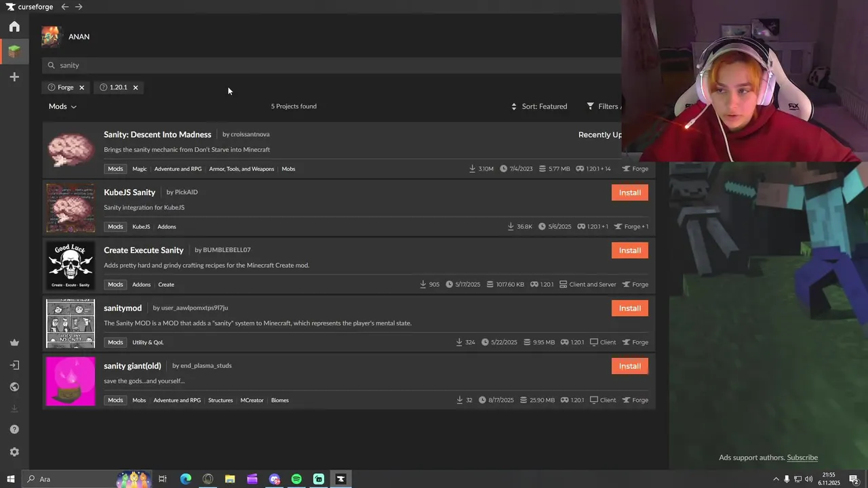868x488 pixels.
Task: Click the crown premium icon in sidebar
Action: coord(14,343)
